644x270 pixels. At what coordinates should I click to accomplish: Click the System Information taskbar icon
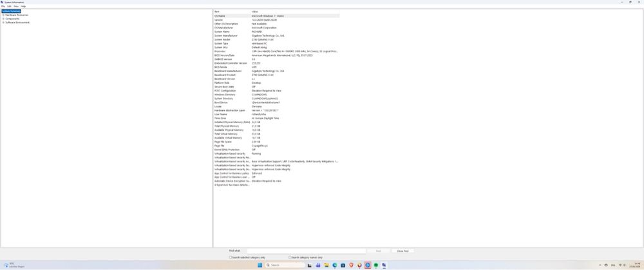point(384,265)
